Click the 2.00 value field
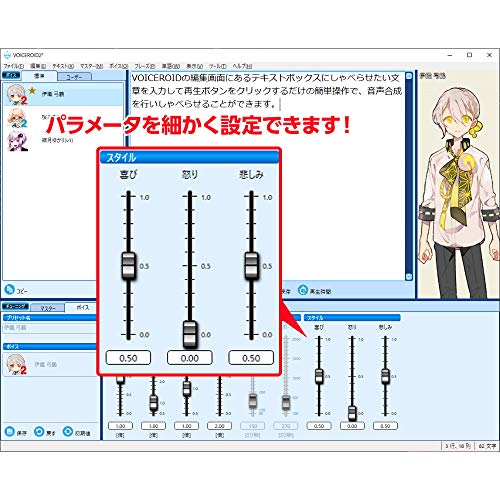 (219, 426)
